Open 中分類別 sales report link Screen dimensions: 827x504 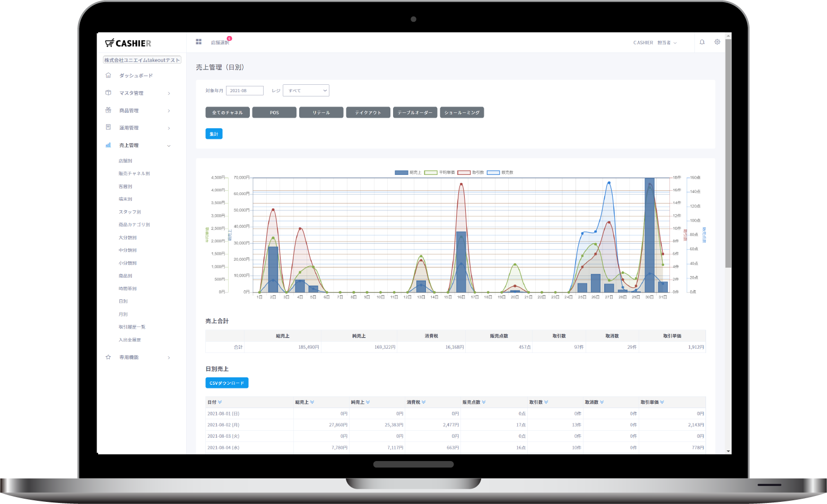(x=127, y=250)
